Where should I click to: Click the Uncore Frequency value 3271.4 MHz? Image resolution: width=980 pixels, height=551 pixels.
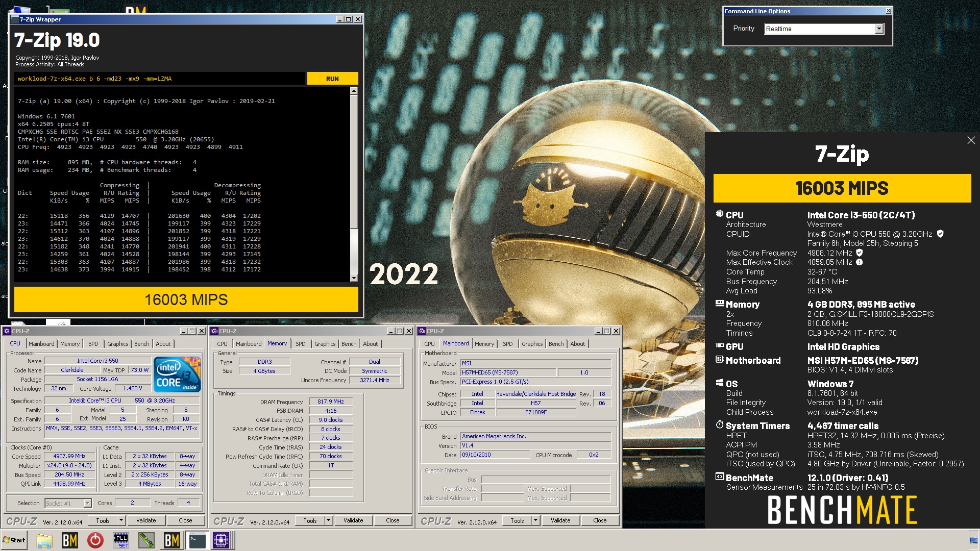pos(375,380)
